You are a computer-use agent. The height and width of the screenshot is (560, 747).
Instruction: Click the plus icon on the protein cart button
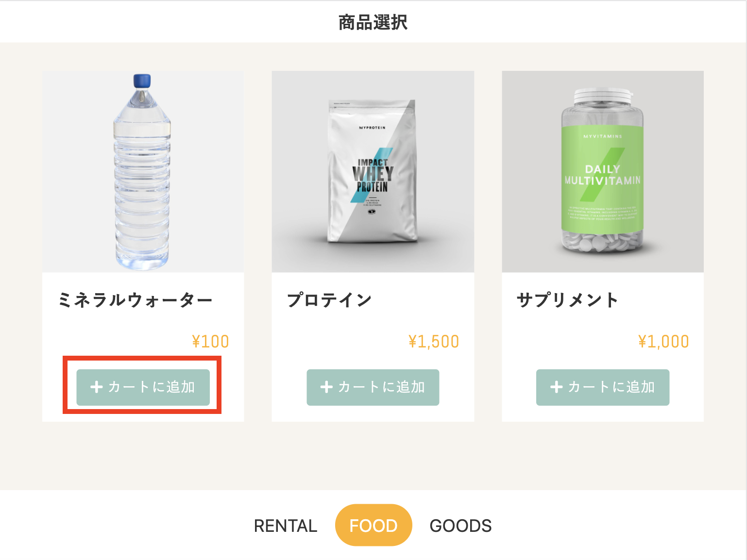(x=326, y=387)
